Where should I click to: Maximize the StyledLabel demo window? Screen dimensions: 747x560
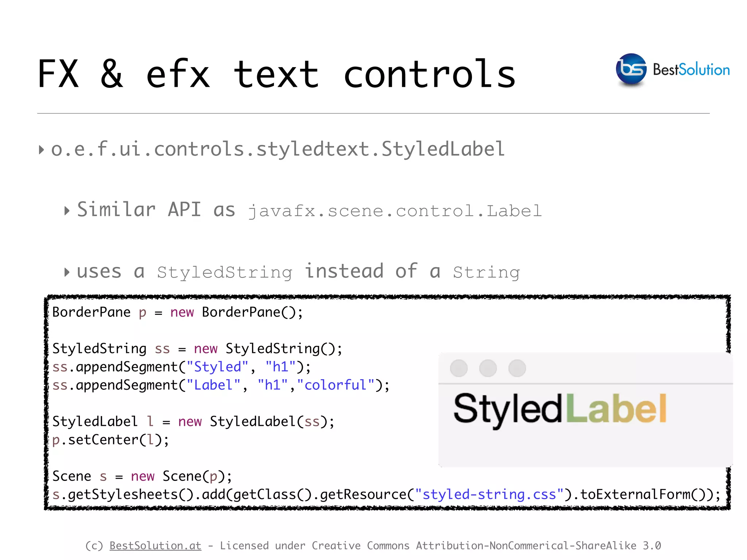[x=517, y=368]
